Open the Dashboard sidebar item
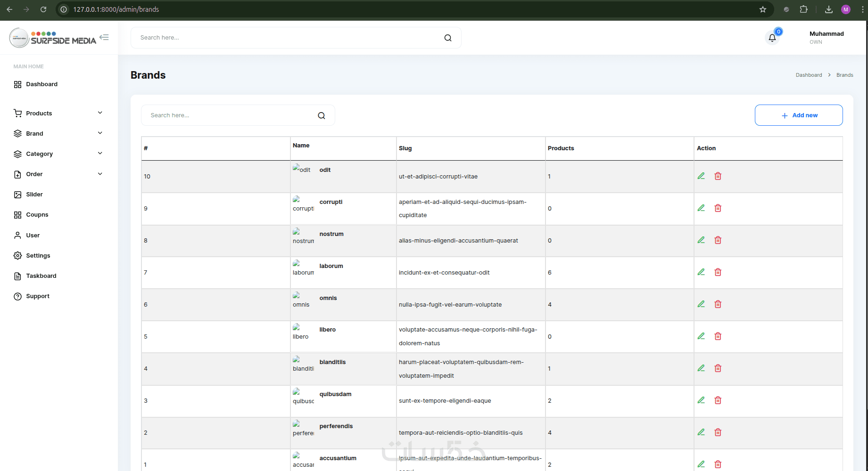 coord(41,84)
